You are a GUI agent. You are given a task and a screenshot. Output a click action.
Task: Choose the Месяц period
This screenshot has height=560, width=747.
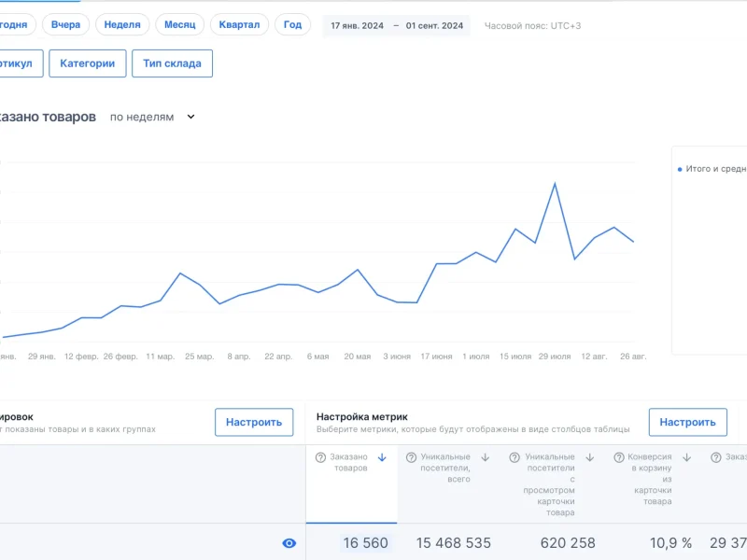179,24
